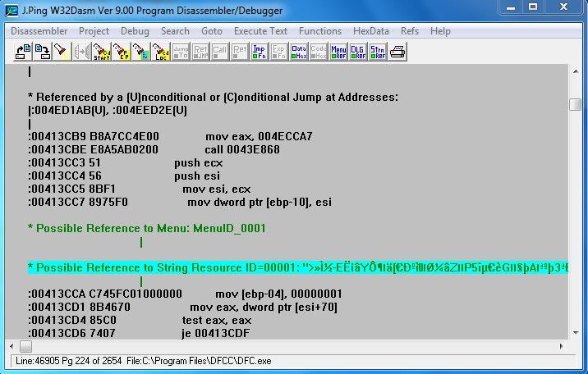
Task: Click the vertical scrollbar thumb
Action: (576, 105)
